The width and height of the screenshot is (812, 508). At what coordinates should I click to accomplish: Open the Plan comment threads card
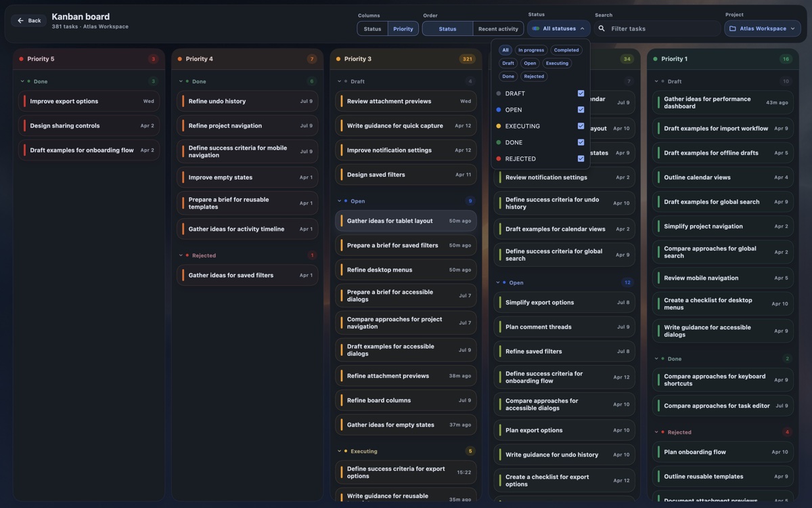coord(564,327)
